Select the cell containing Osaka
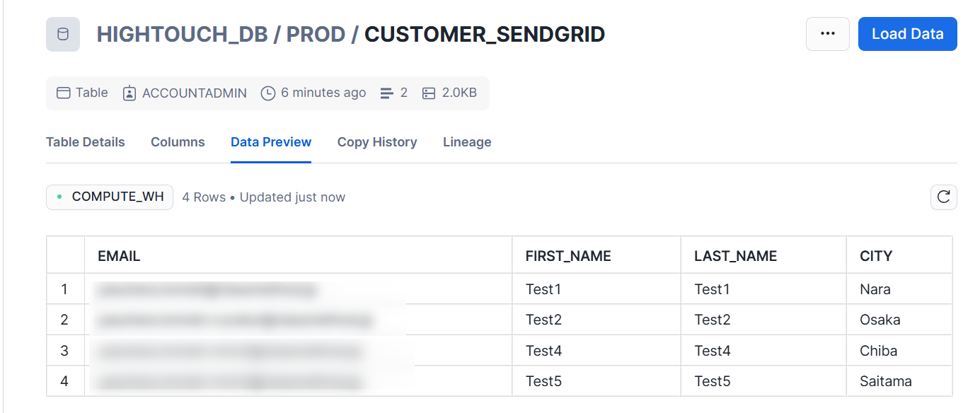The width and height of the screenshot is (980, 413). tap(880, 320)
